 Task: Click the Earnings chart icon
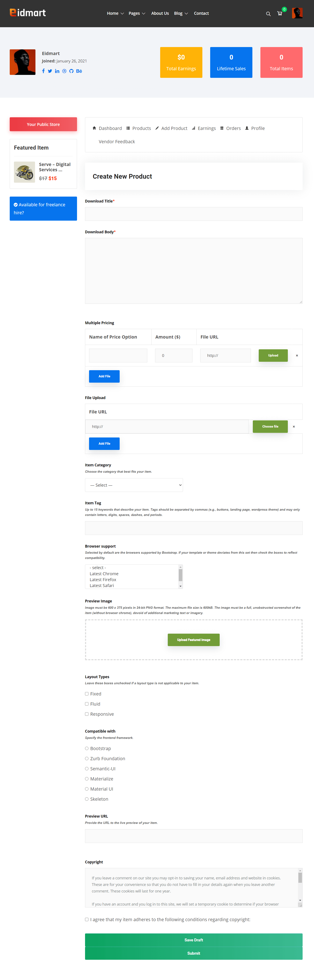(x=193, y=128)
